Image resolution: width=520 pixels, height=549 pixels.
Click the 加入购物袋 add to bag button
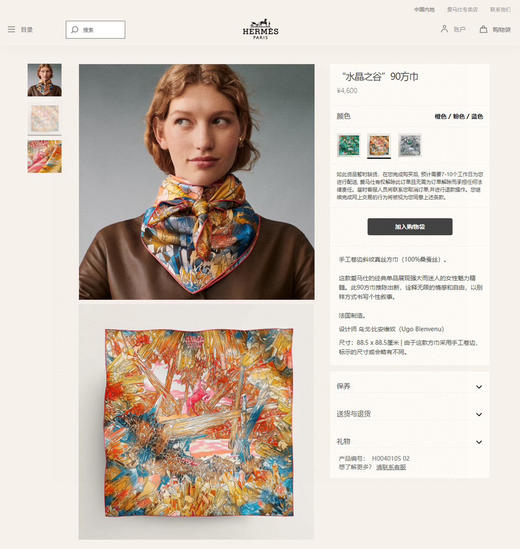[x=410, y=227]
